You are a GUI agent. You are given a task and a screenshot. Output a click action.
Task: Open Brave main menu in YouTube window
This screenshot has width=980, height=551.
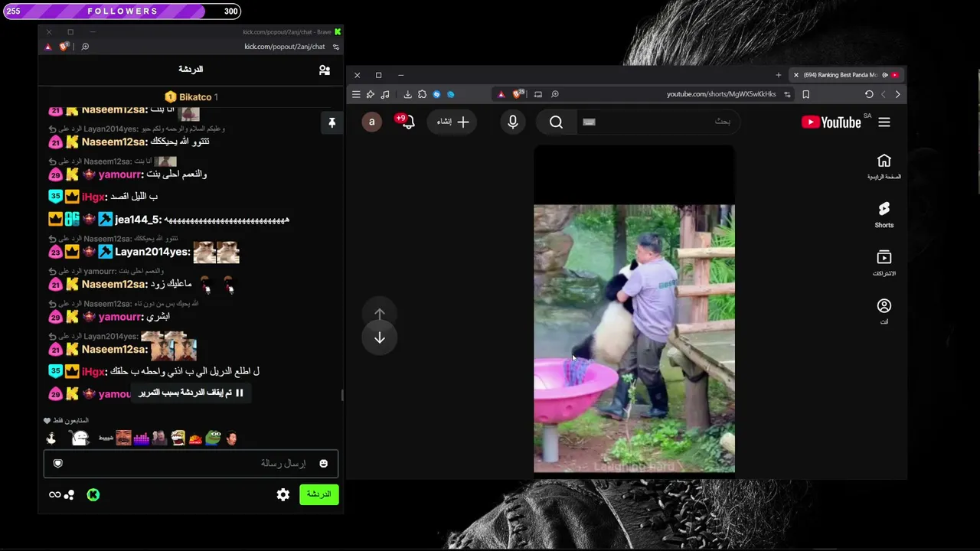[x=356, y=94]
